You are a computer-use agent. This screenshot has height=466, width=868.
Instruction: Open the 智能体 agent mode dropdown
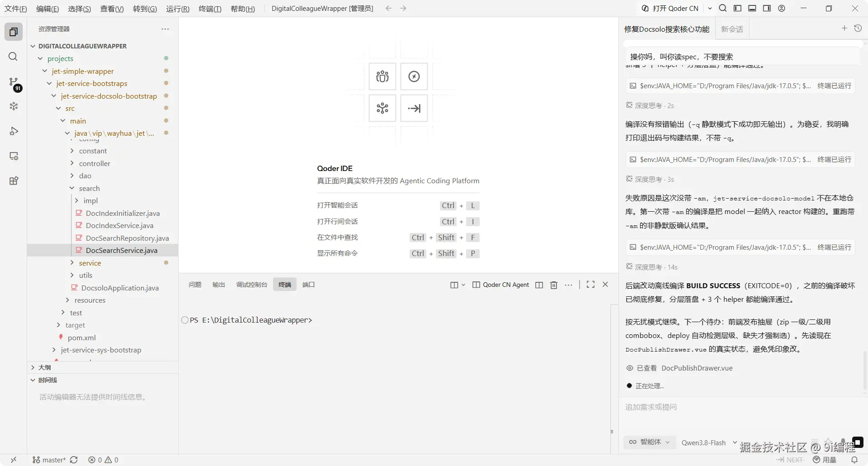(650, 442)
